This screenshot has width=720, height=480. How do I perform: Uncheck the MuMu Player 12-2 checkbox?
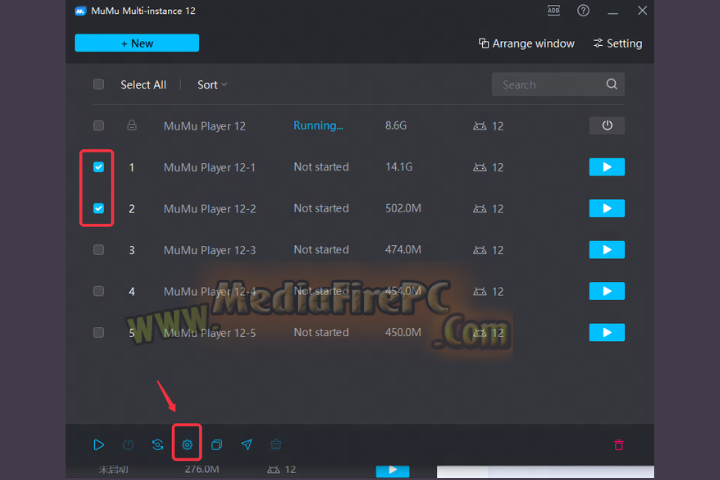(98, 208)
